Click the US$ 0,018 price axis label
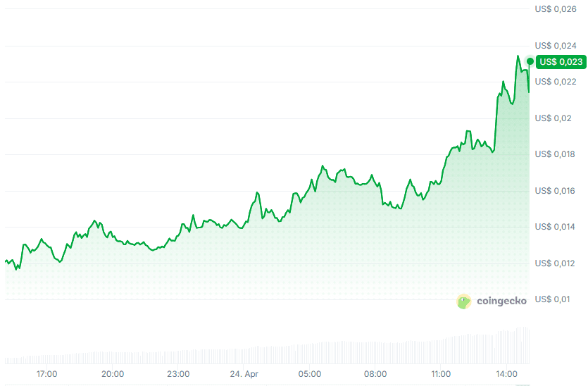Screen dimensions: 588x386 556,154
